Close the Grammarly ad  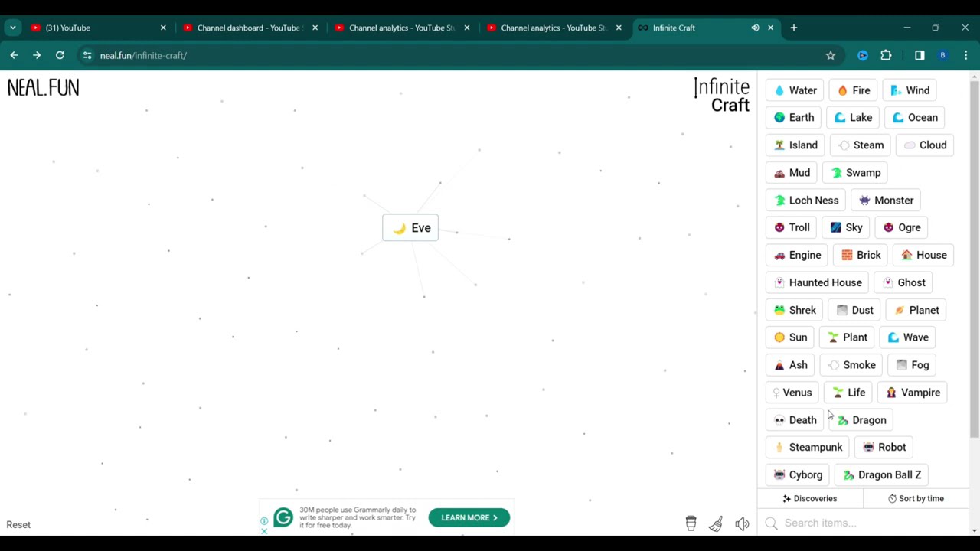(x=264, y=531)
